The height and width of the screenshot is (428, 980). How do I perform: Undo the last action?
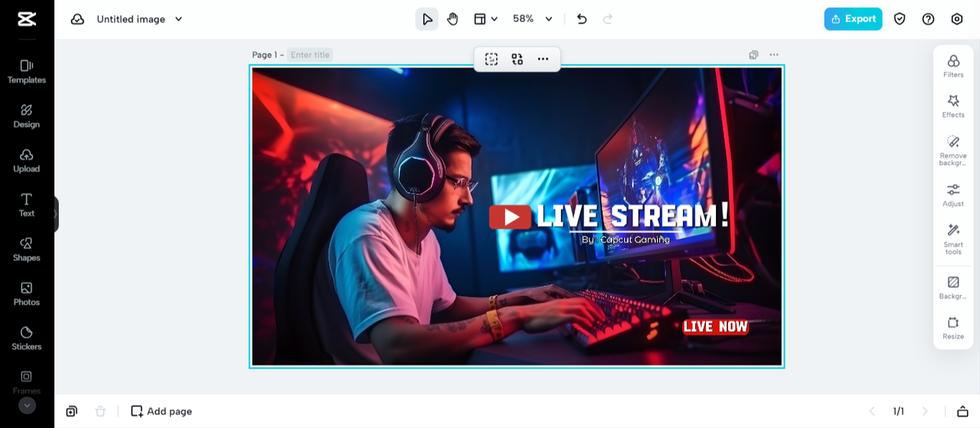pos(582,19)
